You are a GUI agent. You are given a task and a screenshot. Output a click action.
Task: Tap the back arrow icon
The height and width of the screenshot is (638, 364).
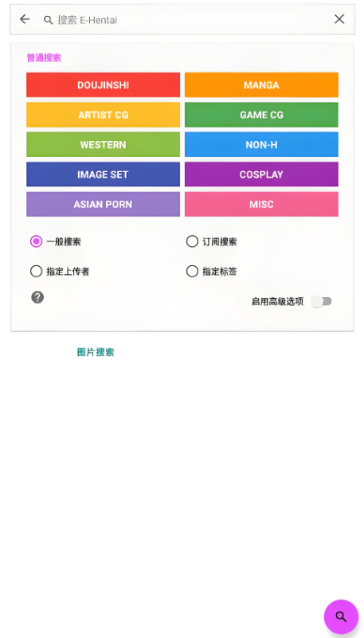(x=25, y=19)
